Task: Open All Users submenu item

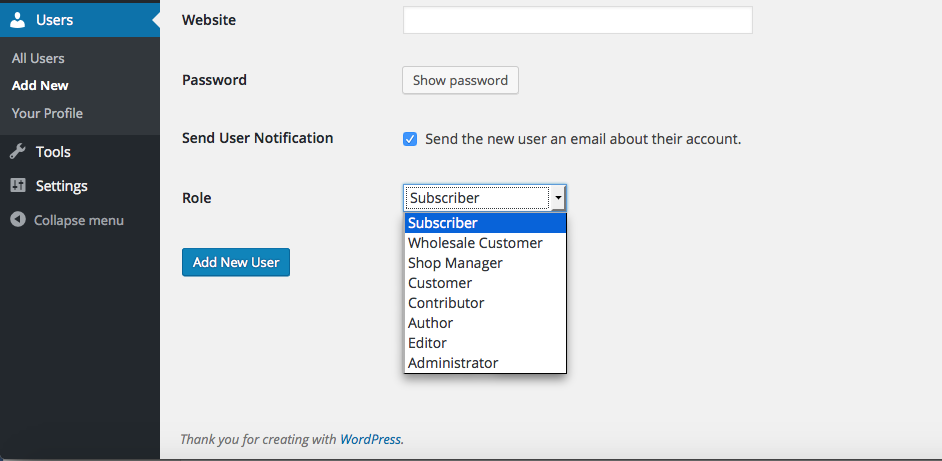Action: [x=38, y=58]
